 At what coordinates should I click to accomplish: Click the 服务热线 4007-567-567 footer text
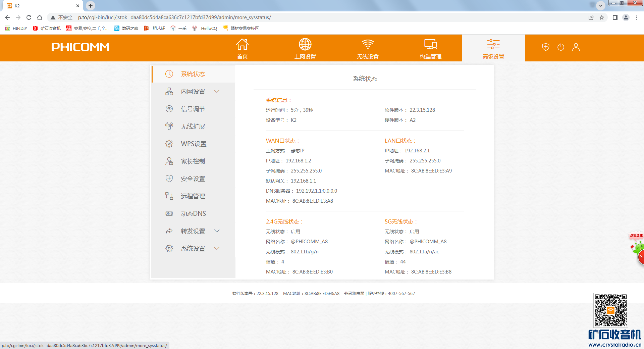(x=391, y=294)
